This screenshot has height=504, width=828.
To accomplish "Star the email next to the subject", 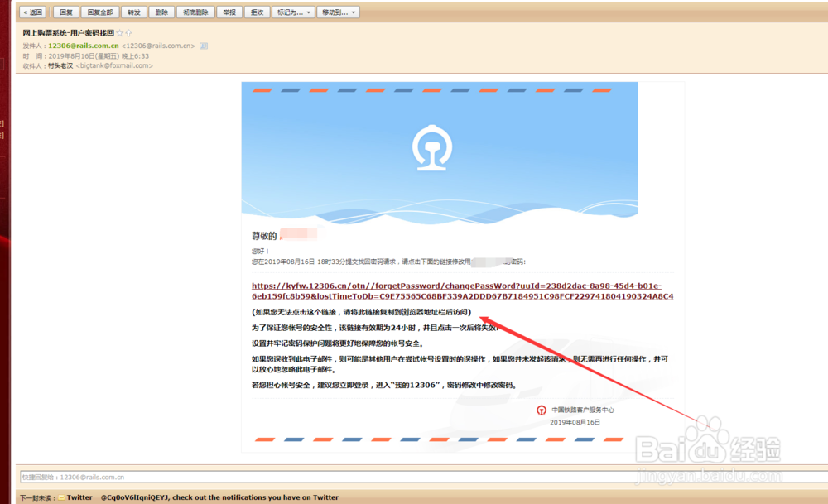I will coord(120,33).
